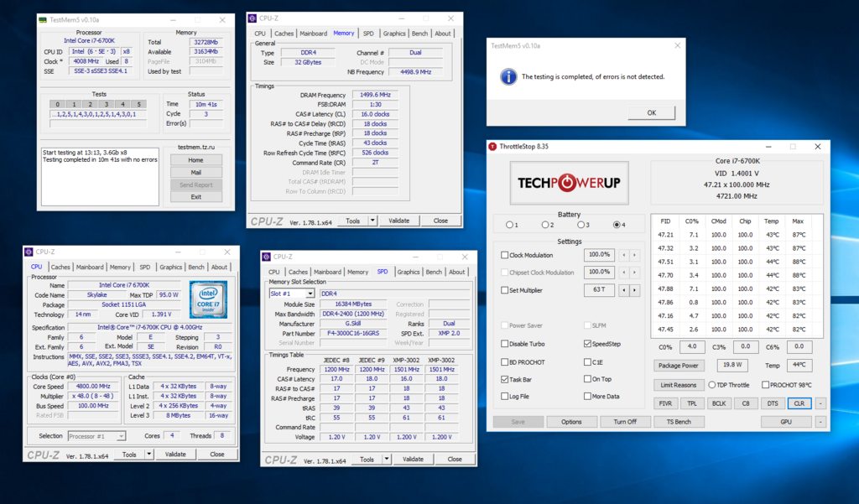859x504 pixels.
Task: Click the Intel Core i7 badge logo
Action: [x=208, y=299]
